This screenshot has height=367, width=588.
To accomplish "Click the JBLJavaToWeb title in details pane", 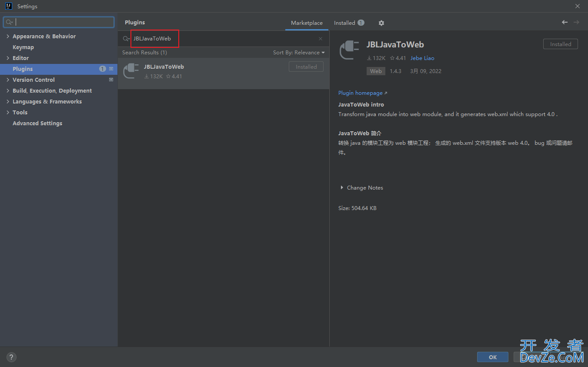I will pyautogui.click(x=395, y=44).
